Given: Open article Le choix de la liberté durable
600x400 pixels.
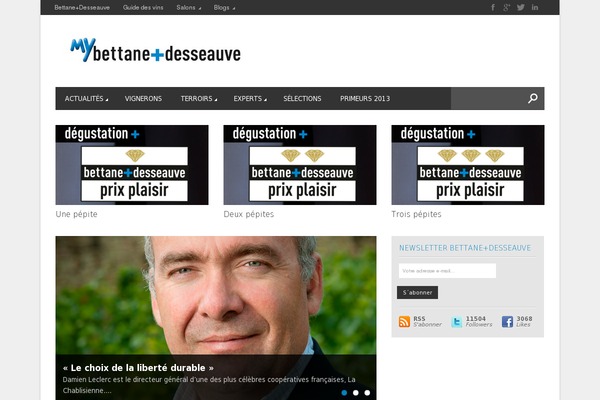Looking at the screenshot, I should coord(138,368).
